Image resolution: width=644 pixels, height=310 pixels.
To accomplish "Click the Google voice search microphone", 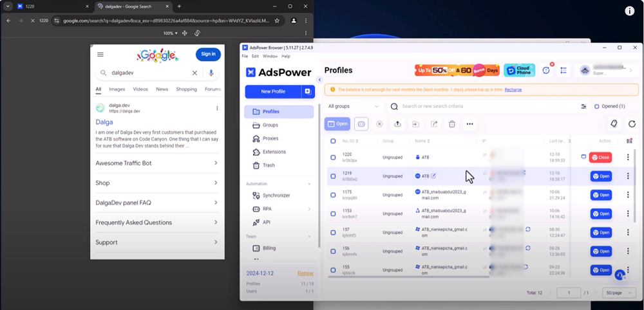I will (211, 73).
